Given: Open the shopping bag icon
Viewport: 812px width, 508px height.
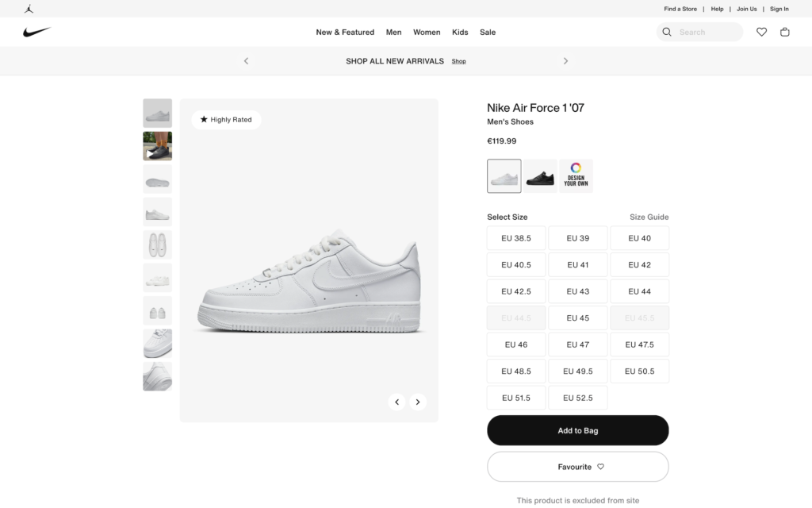Looking at the screenshot, I should [785, 33].
